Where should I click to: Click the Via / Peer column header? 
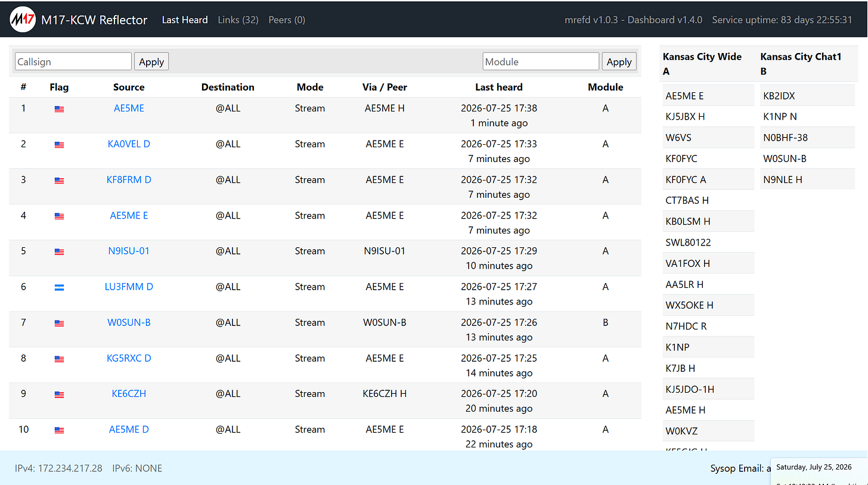(x=385, y=87)
